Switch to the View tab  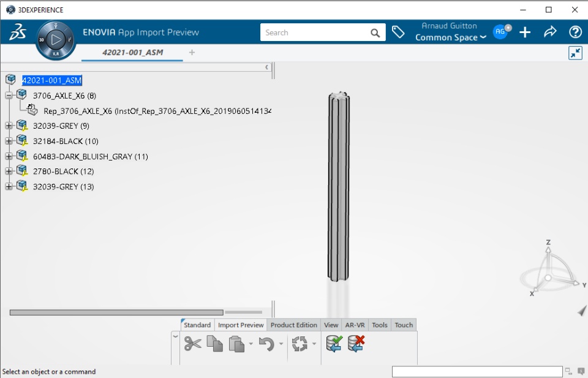pyautogui.click(x=331, y=325)
